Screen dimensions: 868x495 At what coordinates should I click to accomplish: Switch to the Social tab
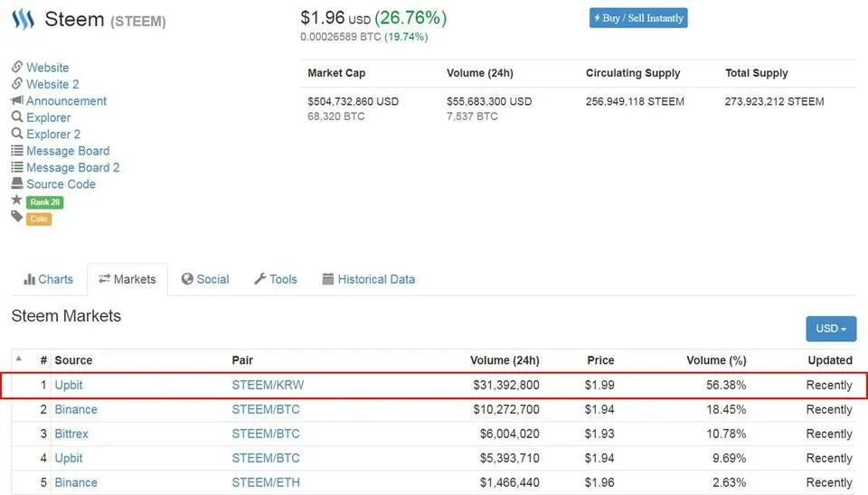pos(205,279)
